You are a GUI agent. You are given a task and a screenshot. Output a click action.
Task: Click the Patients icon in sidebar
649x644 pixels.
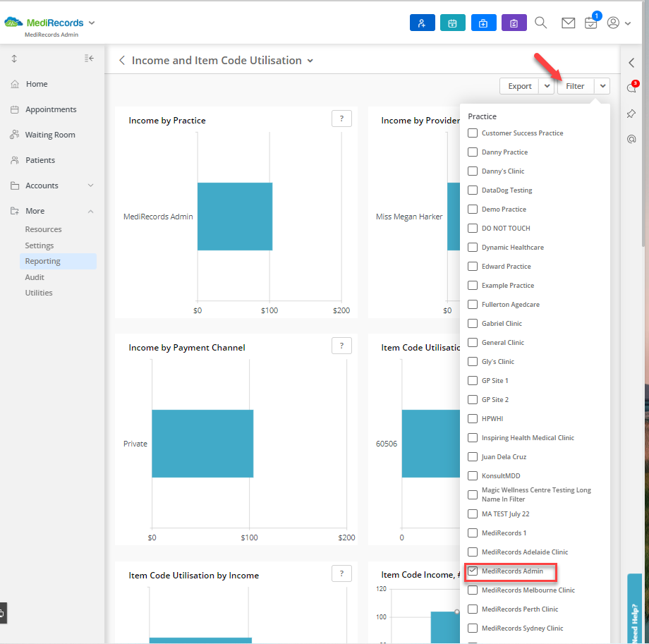pyautogui.click(x=15, y=160)
